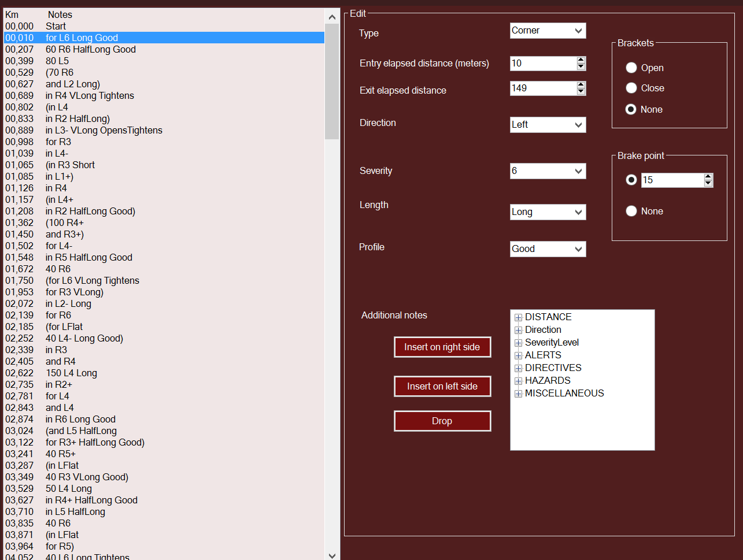743x560 pixels.
Task: Increase brake point value with up arrow
Action: [708, 177]
